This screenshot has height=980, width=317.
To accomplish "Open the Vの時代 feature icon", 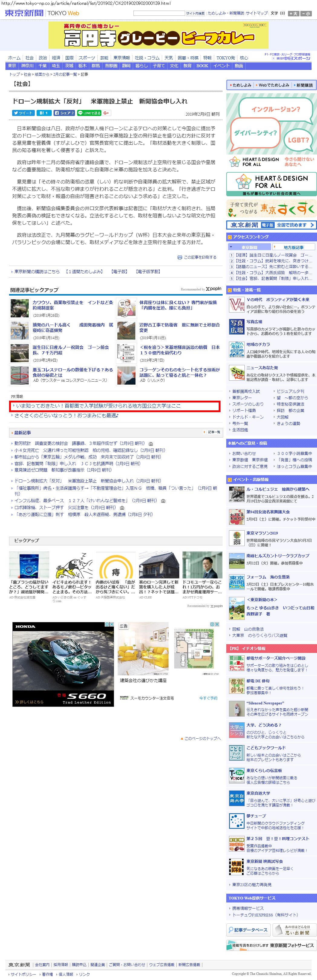I will point(237,305).
